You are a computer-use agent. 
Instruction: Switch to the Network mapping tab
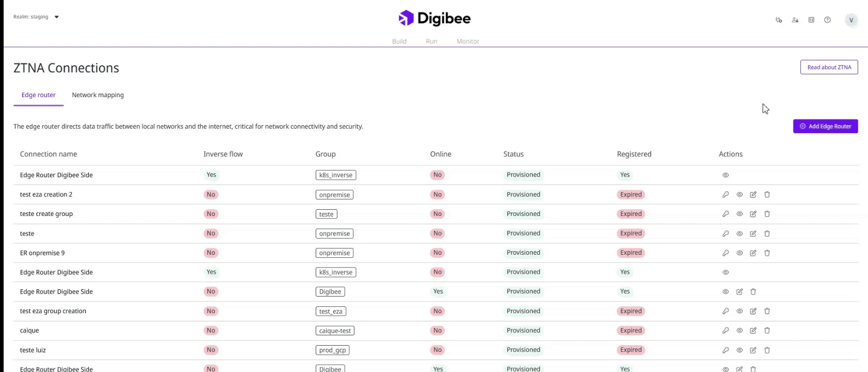click(x=98, y=95)
